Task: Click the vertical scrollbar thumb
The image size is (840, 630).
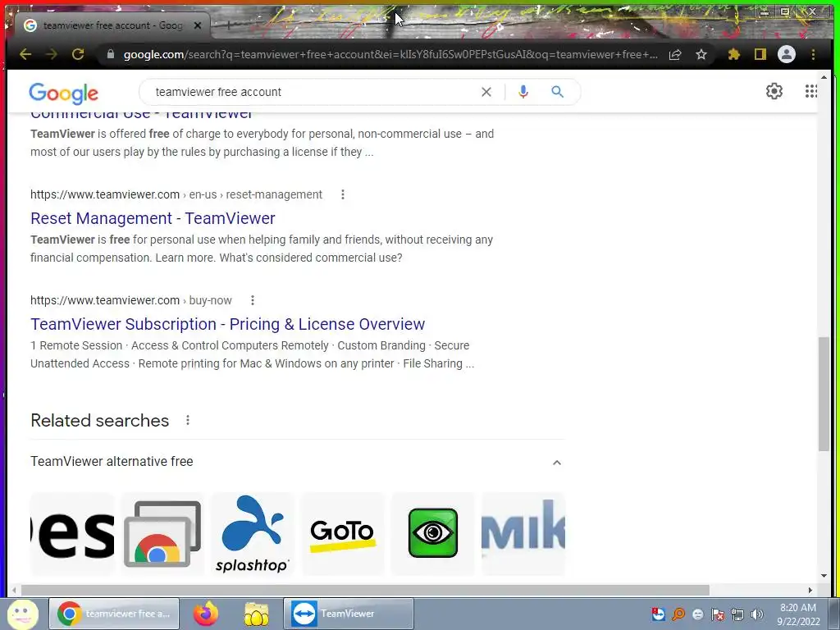Action: 824,394
